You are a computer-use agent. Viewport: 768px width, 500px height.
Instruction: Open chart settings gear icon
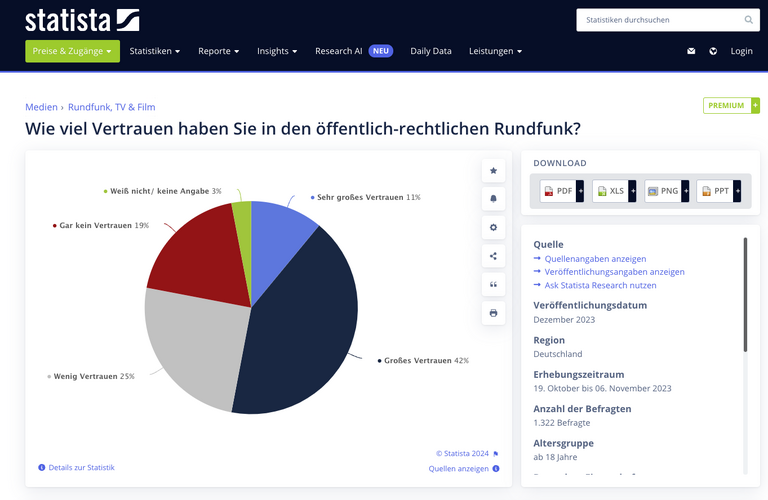pyautogui.click(x=493, y=227)
